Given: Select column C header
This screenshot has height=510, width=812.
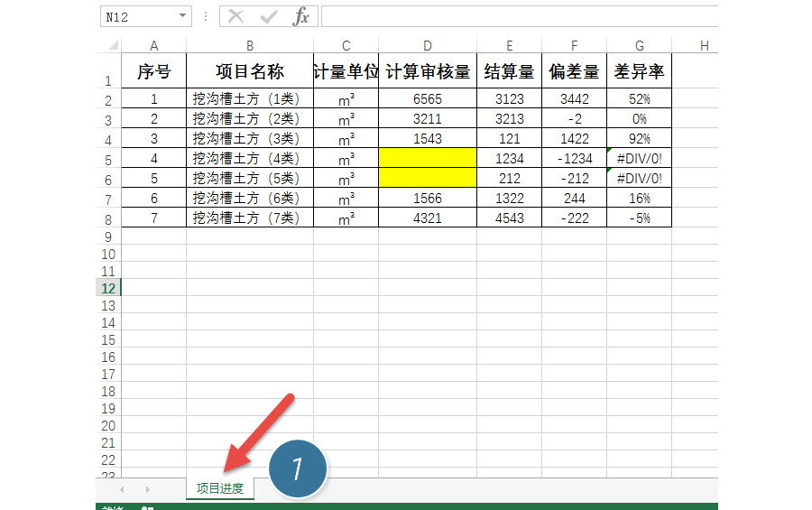Looking at the screenshot, I should click(x=346, y=46).
